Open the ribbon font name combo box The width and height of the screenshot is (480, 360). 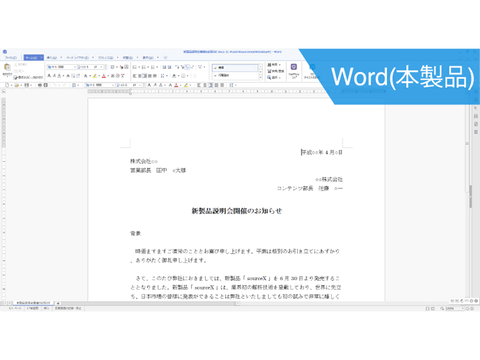coord(62,67)
